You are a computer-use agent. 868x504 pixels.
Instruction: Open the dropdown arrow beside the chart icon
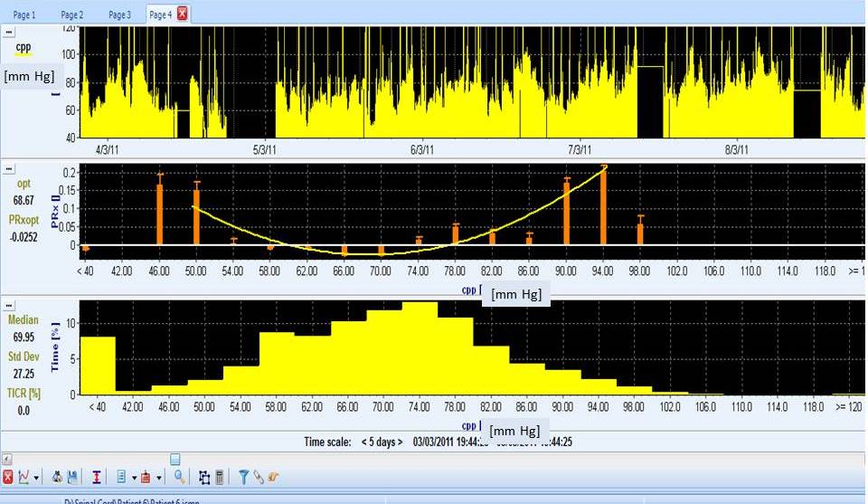pos(37,478)
